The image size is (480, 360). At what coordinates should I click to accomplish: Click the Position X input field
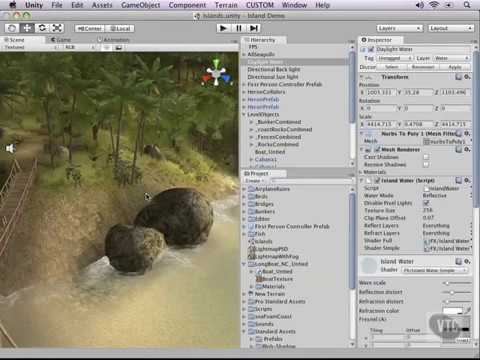(x=380, y=92)
